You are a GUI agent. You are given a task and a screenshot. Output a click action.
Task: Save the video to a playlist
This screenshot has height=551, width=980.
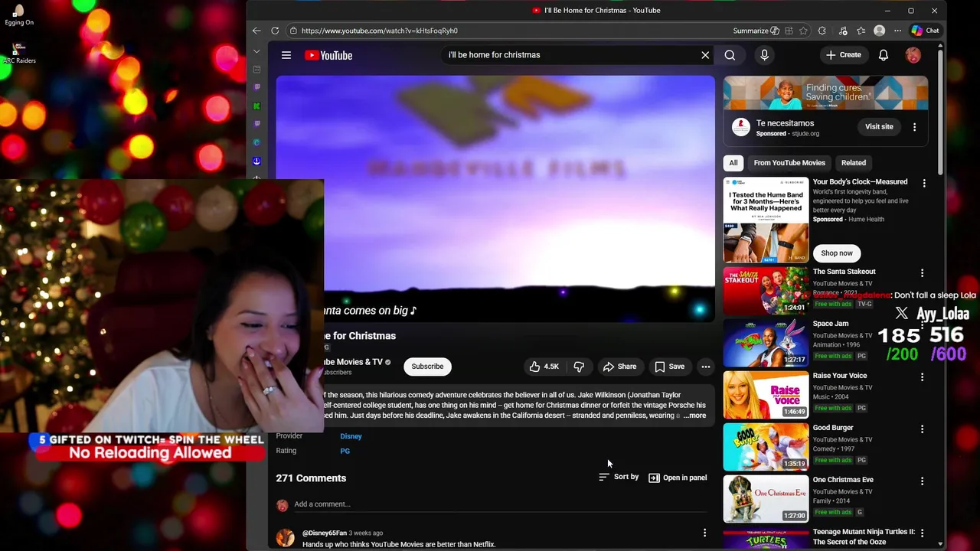(x=669, y=367)
